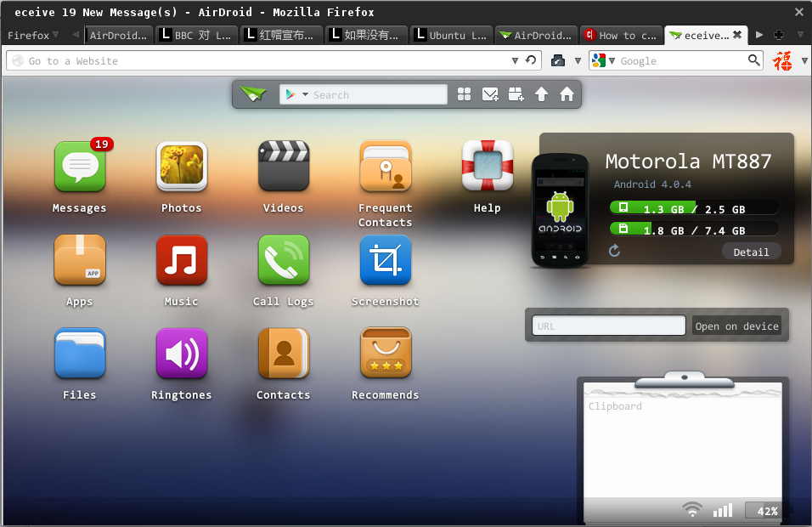Expand the address bar history dropdown
The image size is (812, 527).
tap(515, 60)
